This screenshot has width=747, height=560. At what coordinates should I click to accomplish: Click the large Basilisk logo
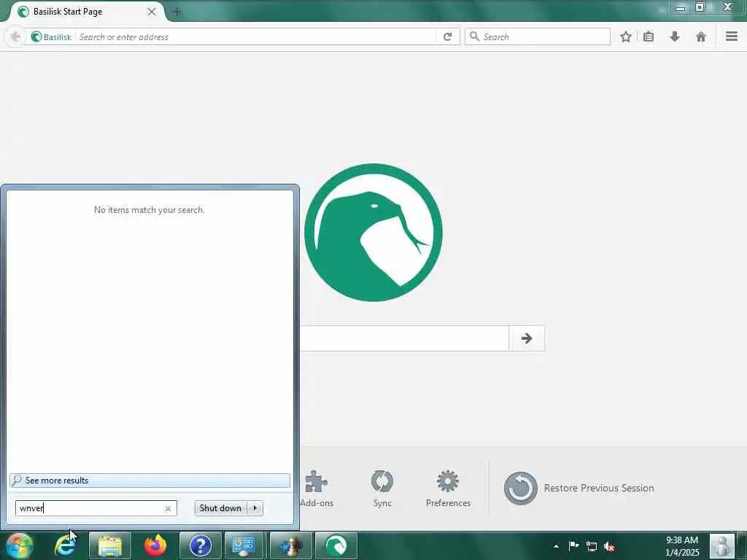pos(373,233)
